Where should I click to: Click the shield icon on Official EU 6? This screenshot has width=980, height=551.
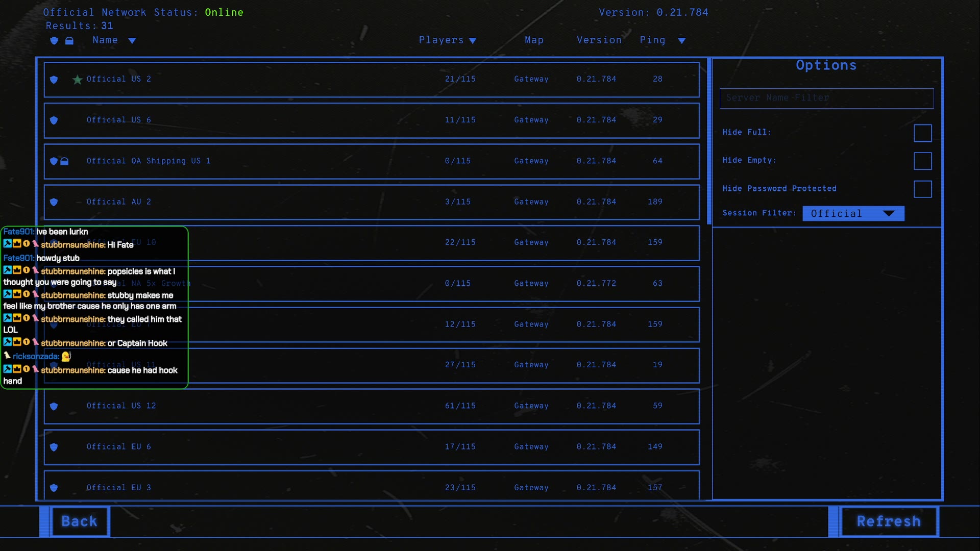(54, 447)
